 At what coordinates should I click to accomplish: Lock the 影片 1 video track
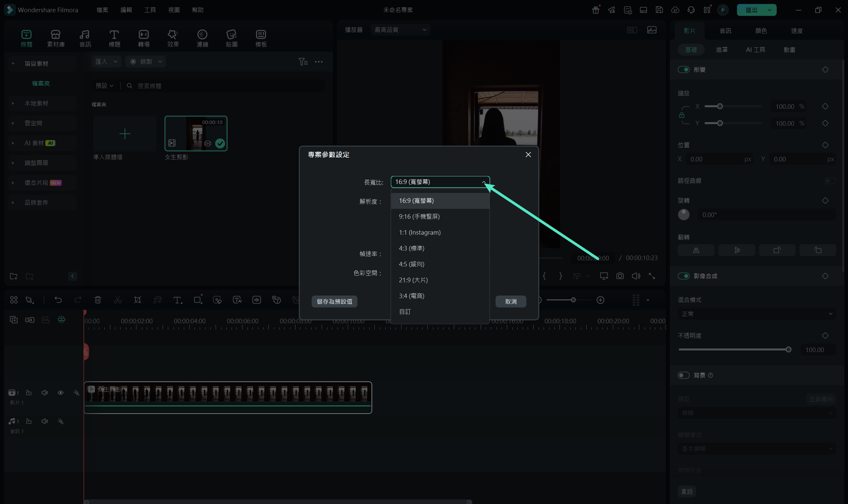29,393
